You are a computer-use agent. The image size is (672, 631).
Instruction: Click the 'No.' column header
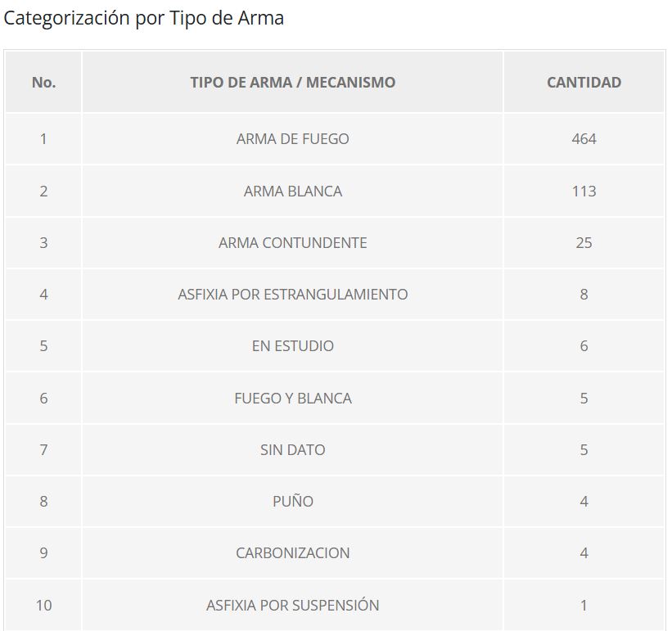coord(43,83)
